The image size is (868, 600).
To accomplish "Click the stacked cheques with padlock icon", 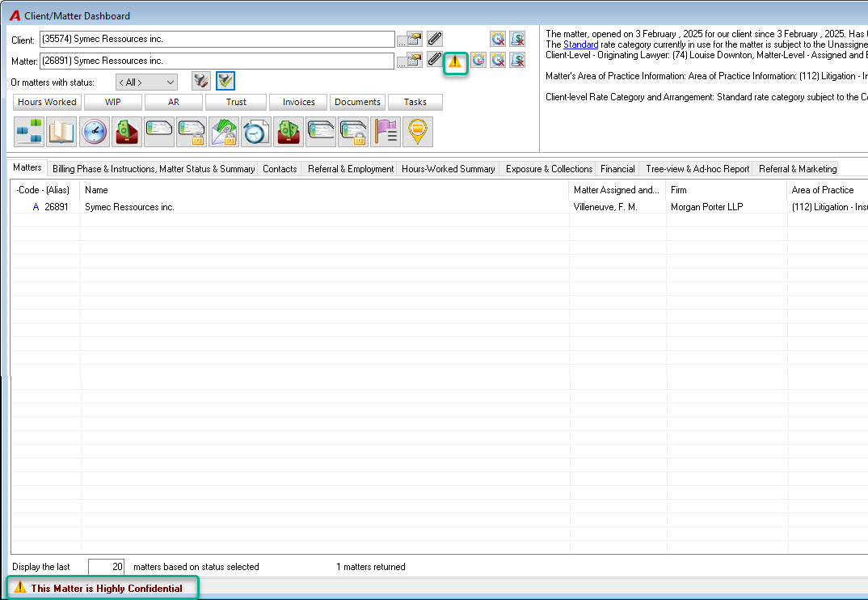I will [x=353, y=131].
